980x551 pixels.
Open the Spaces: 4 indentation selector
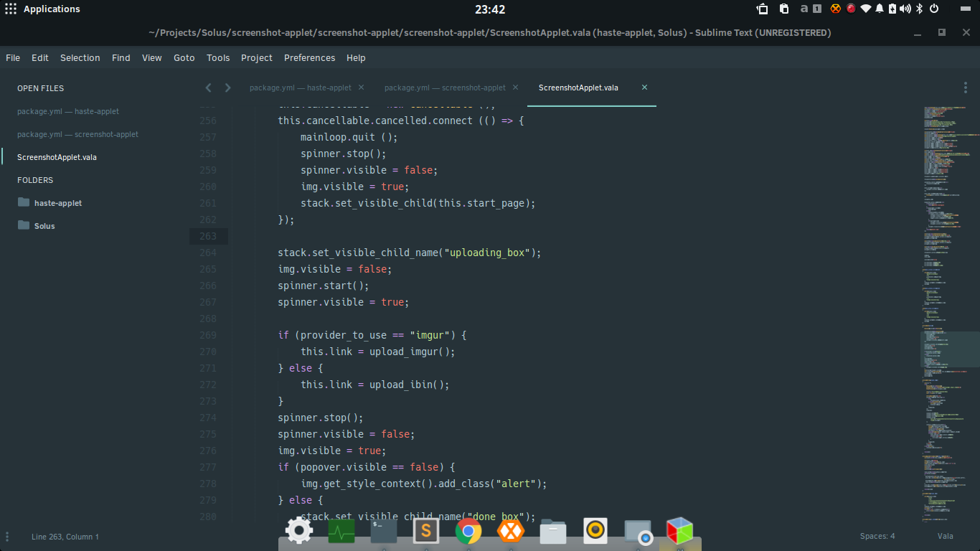[877, 537]
